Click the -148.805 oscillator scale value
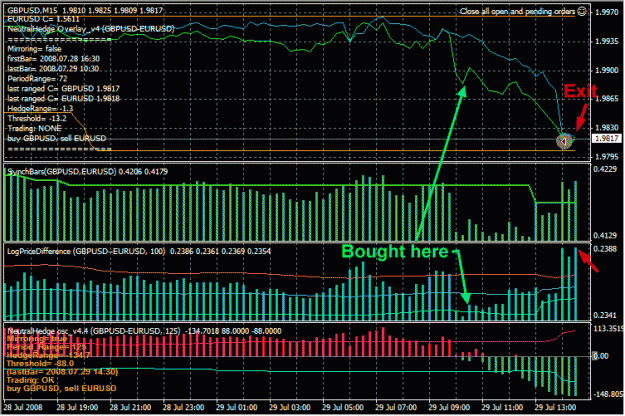Image resolution: width=625 pixels, height=416 pixels. (x=608, y=394)
